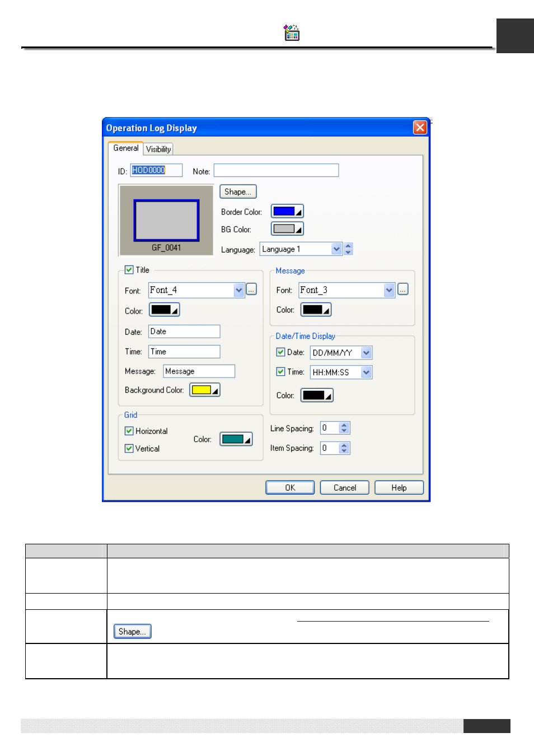The height and width of the screenshot is (756, 534).
Task: Confirm with the OK button
Action: (290, 488)
